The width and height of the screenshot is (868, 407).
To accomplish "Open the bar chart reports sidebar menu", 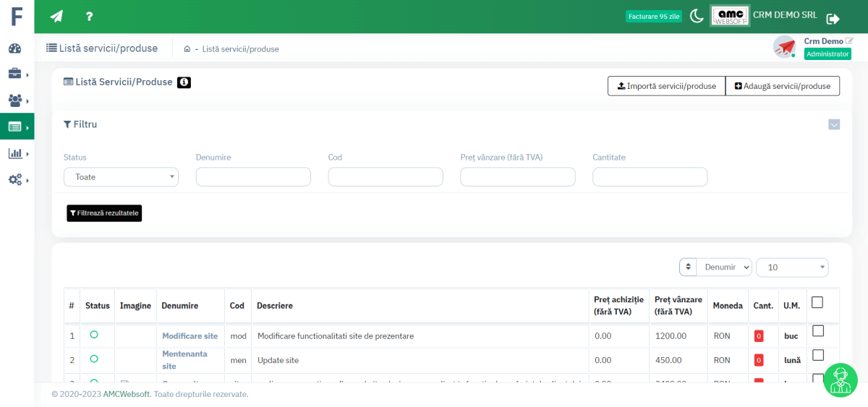I will click(x=15, y=153).
